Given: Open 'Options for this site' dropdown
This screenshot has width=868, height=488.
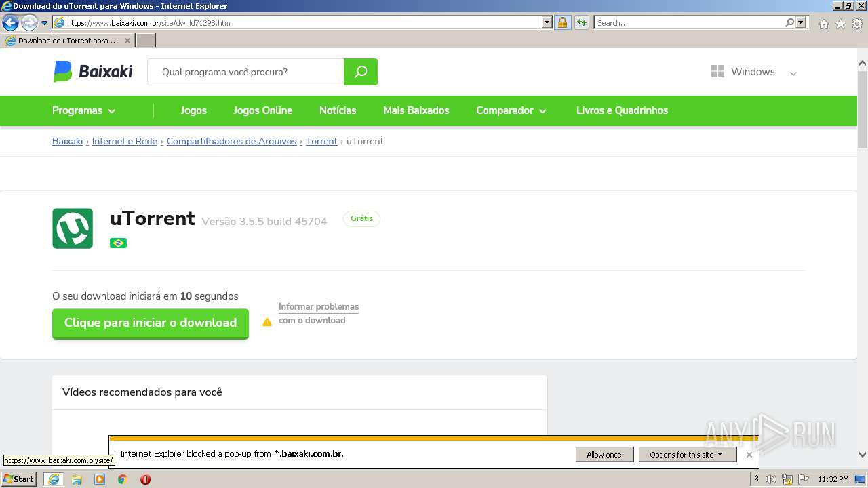Looking at the screenshot, I should click(x=687, y=454).
